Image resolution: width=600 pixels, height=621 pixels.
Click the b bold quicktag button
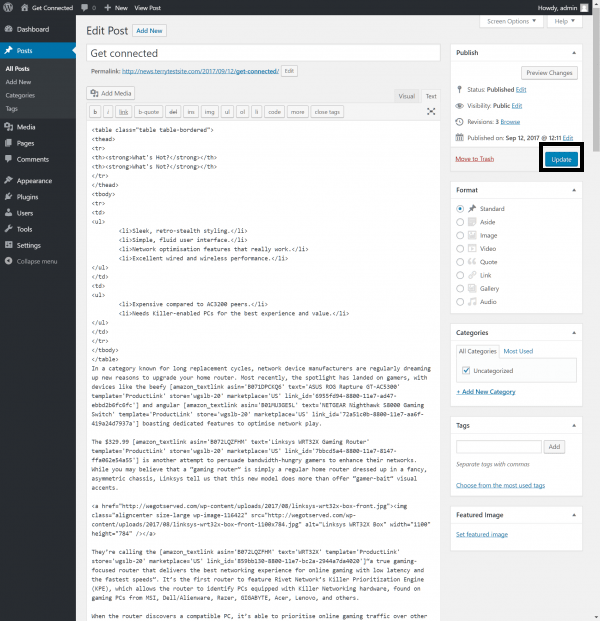pyautogui.click(x=95, y=112)
